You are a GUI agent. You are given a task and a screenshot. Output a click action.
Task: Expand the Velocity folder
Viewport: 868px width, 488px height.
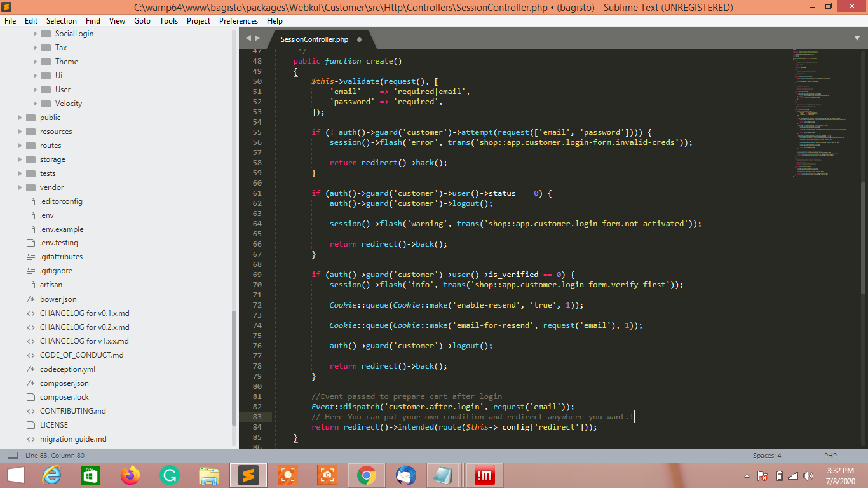[x=36, y=104]
